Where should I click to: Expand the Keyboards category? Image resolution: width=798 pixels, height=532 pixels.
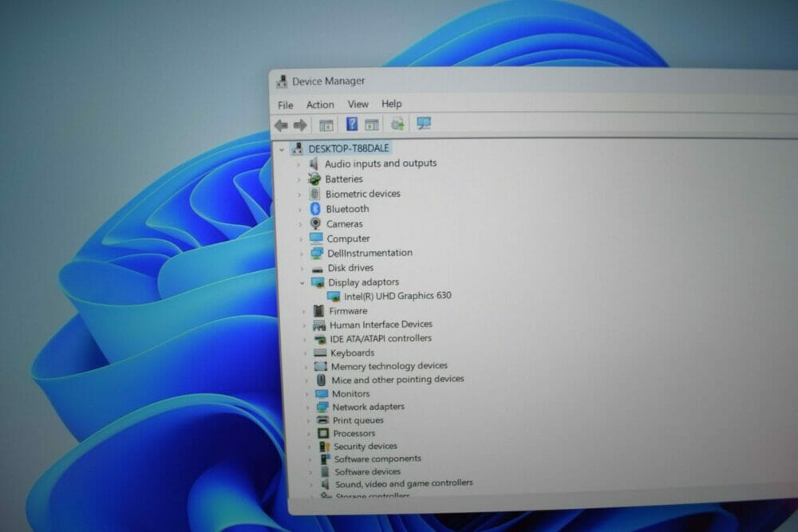tap(306, 353)
